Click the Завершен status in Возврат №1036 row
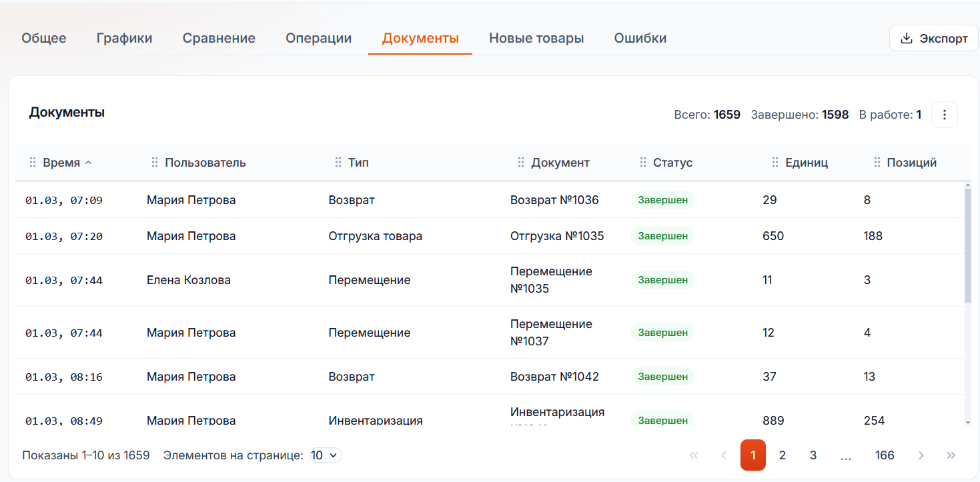This screenshot has width=980, height=482. click(x=662, y=200)
